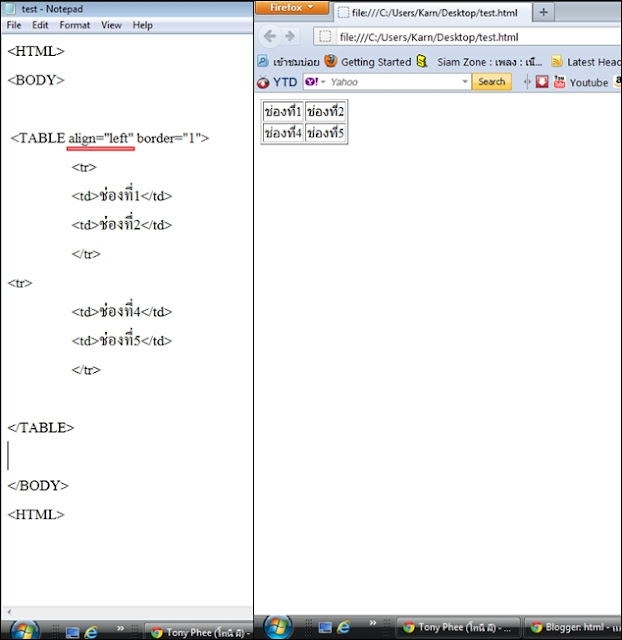Click the RSS icon for Latest Headlines
The height and width of the screenshot is (640, 622).
(557, 62)
